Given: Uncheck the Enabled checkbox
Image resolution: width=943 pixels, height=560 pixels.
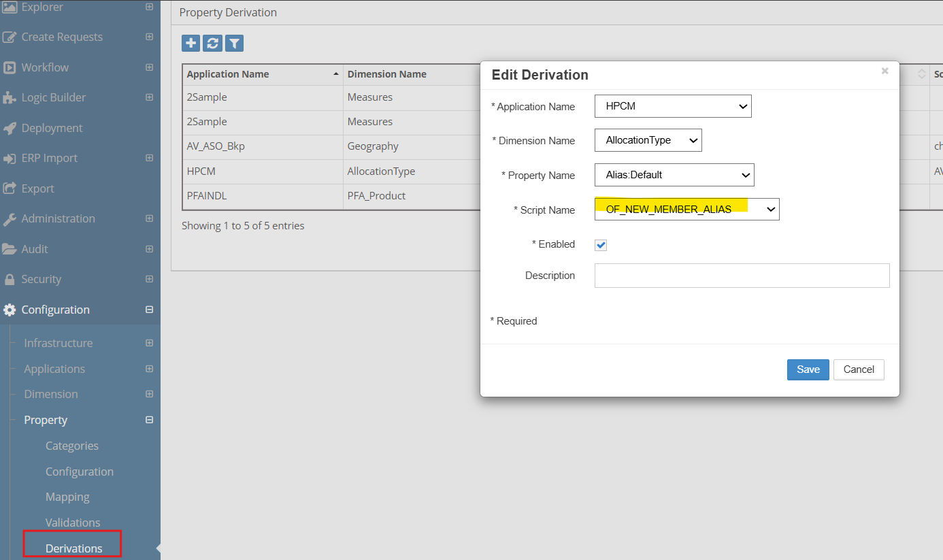Looking at the screenshot, I should point(601,245).
